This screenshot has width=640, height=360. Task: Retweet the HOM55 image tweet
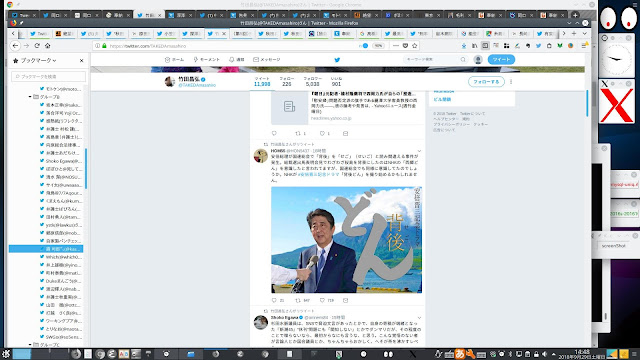298,300
